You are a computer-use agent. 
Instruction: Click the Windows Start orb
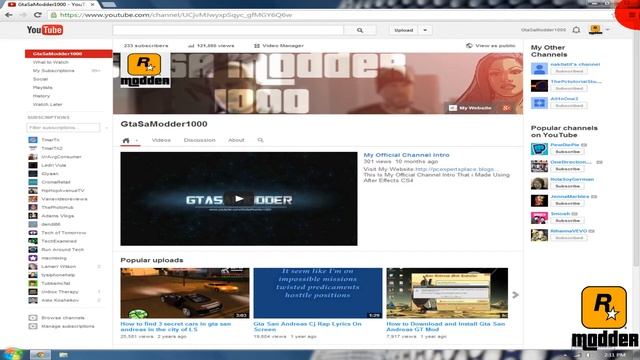pos(13,354)
